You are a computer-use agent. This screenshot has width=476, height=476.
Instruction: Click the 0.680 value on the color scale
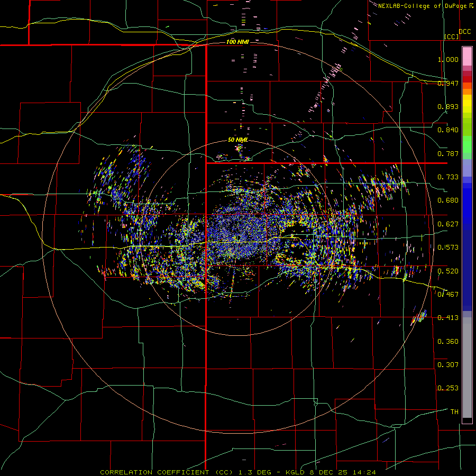coord(448,200)
